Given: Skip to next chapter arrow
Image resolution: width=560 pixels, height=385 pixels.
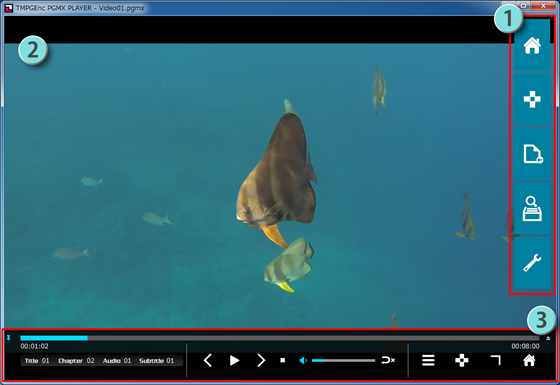Looking at the screenshot, I should point(261,360).
